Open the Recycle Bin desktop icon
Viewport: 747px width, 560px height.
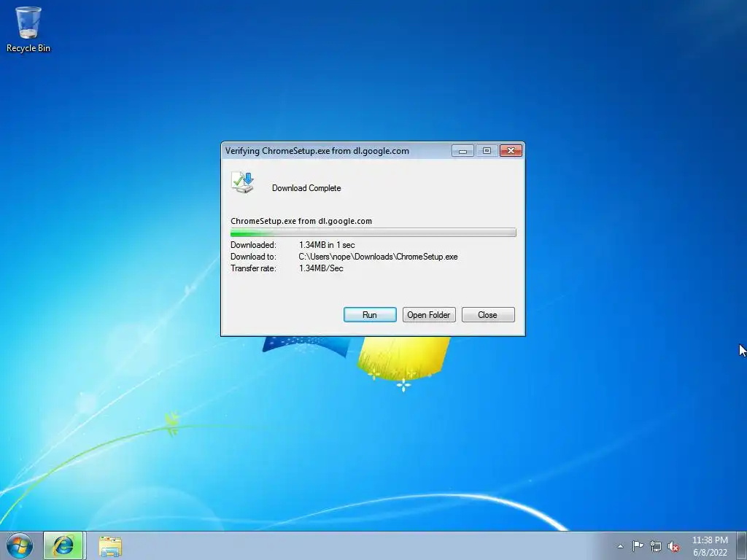[x=28, y=29]
